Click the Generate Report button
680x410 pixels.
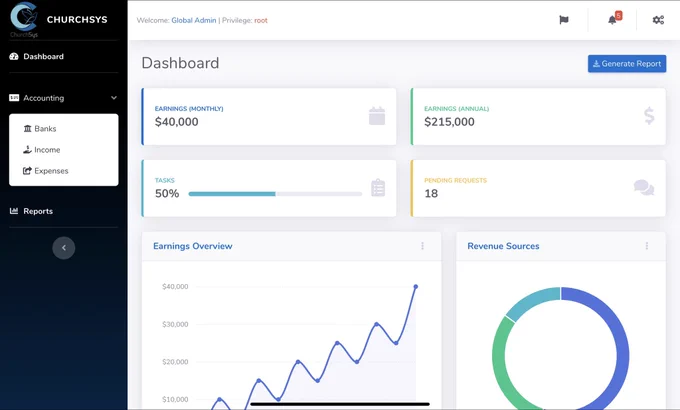pos(627,64)
